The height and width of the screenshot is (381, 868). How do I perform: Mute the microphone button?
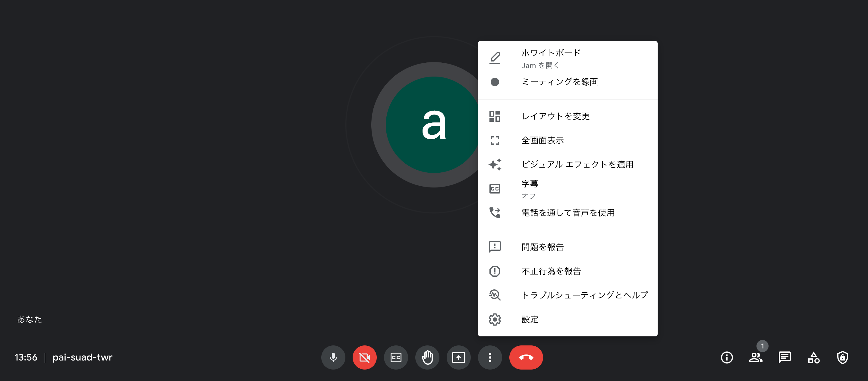333,357
